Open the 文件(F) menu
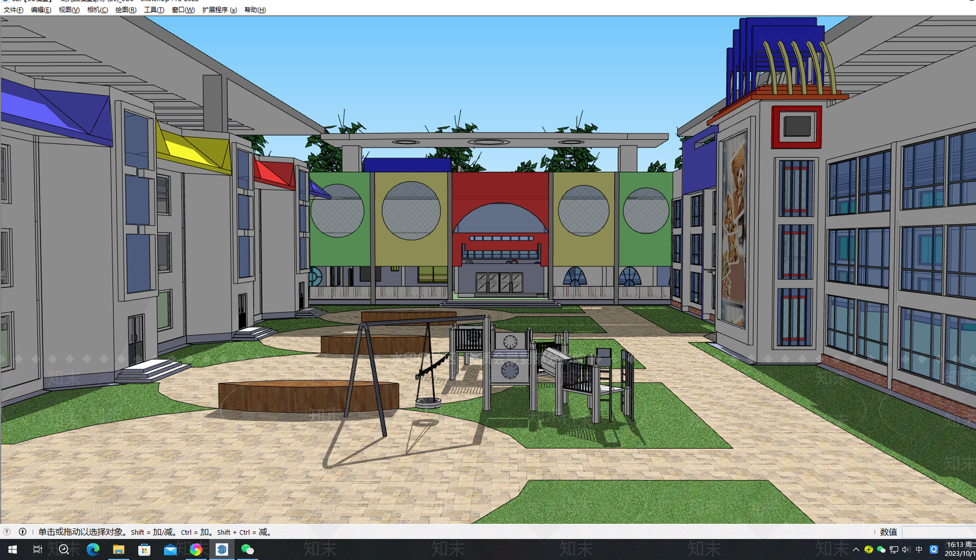 pos(13,10)
